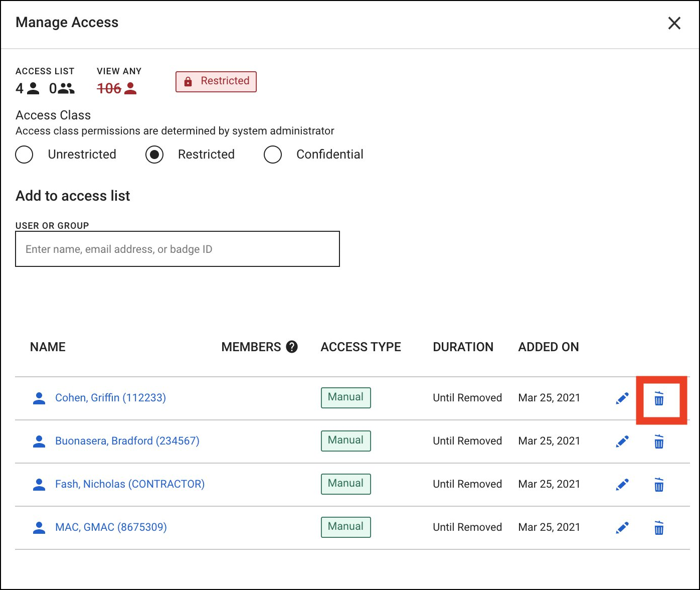Select the Restricted access class radio button
Image resolution: width=700 pixels, height=590 pixels.
pos(154,155)
